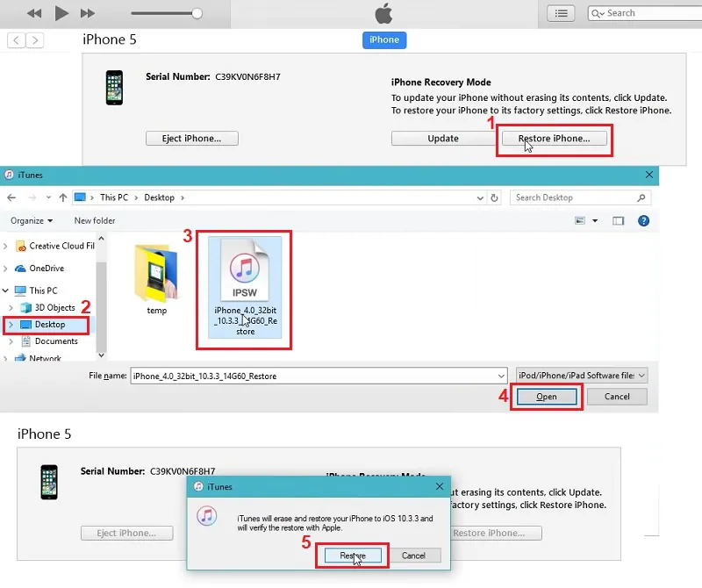Close the iTunes restore confirmation dialog
The width and height of the screenshot is (702, 588).
pyautogui.click(x=440, y=486)
